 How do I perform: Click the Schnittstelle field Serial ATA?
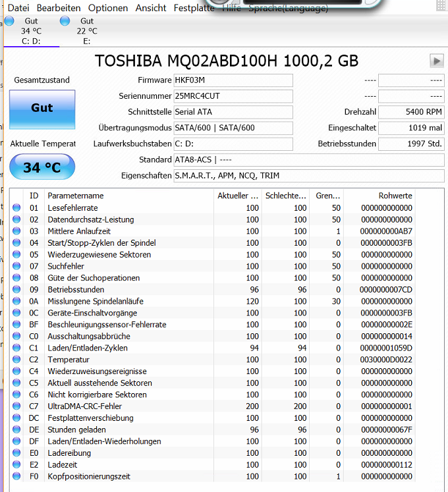click(x=233, y=112)
